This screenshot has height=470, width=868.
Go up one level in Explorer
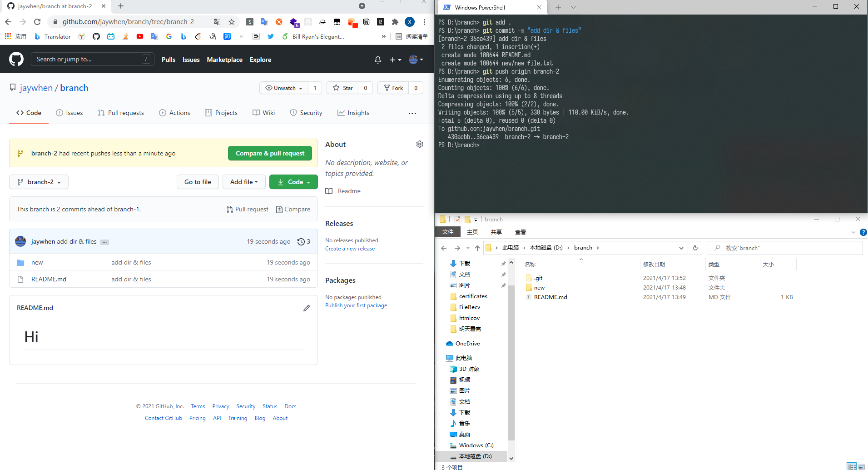477,248
